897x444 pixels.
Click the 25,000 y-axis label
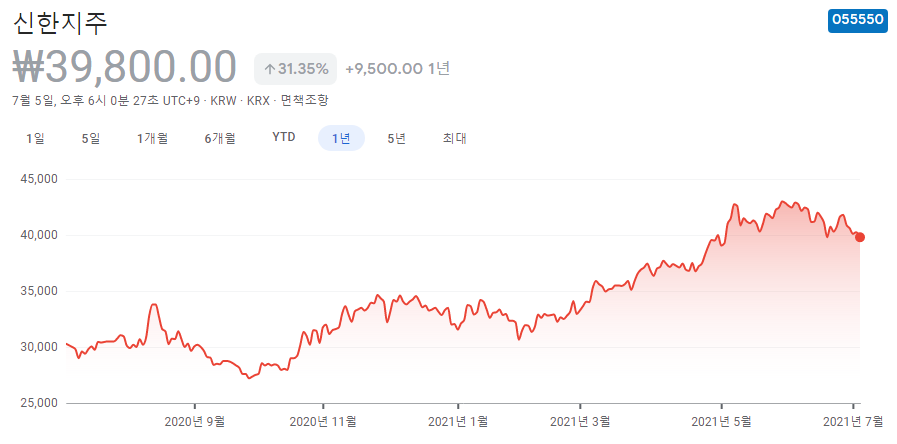[x=41, y=403]
